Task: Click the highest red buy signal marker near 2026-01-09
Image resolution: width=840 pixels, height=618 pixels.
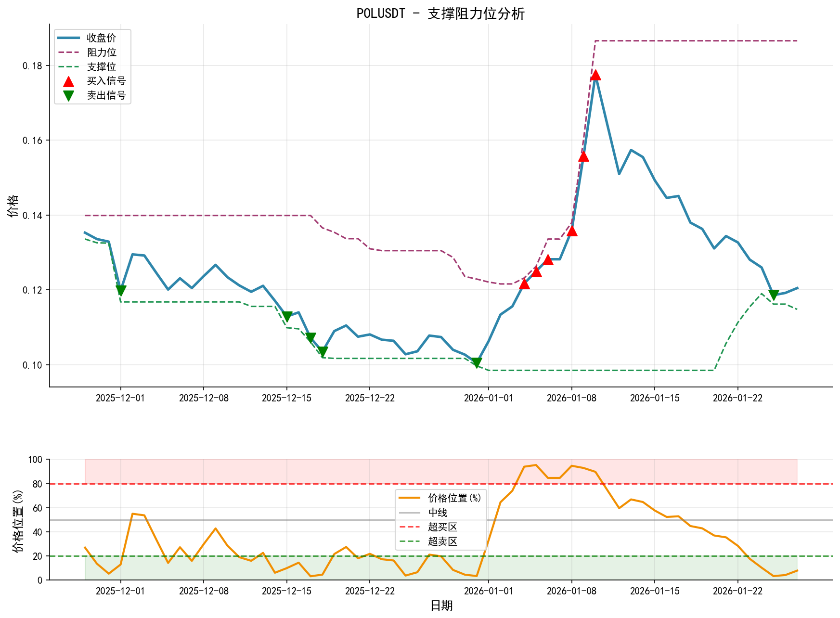Action: (596, 76)
